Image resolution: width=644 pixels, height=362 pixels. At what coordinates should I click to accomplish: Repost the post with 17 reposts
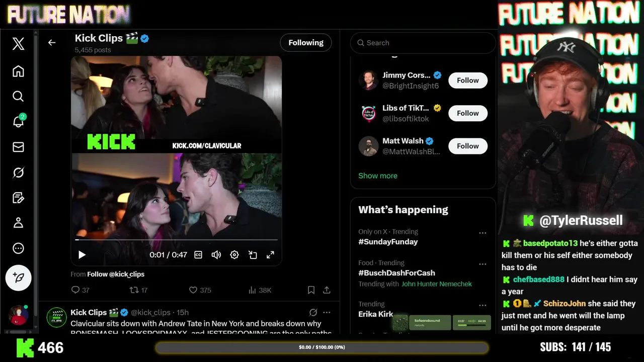click(x=138, y=290)
